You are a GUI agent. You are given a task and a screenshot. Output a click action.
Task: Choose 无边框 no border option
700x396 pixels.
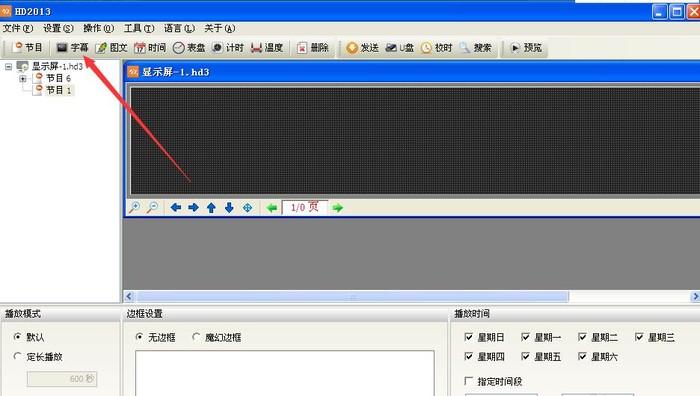pyautogui.click(x=139, y=337)
